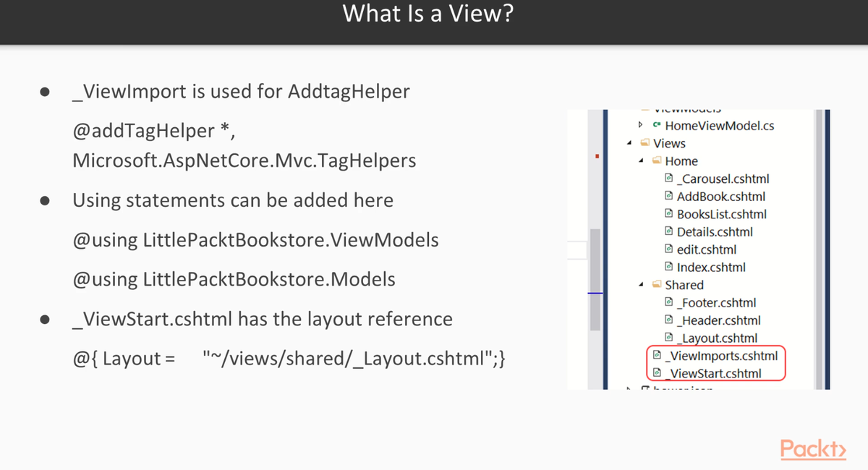Collapse the Views folder arrow
This screenshot has width=868, height=470.
point(631,143)
